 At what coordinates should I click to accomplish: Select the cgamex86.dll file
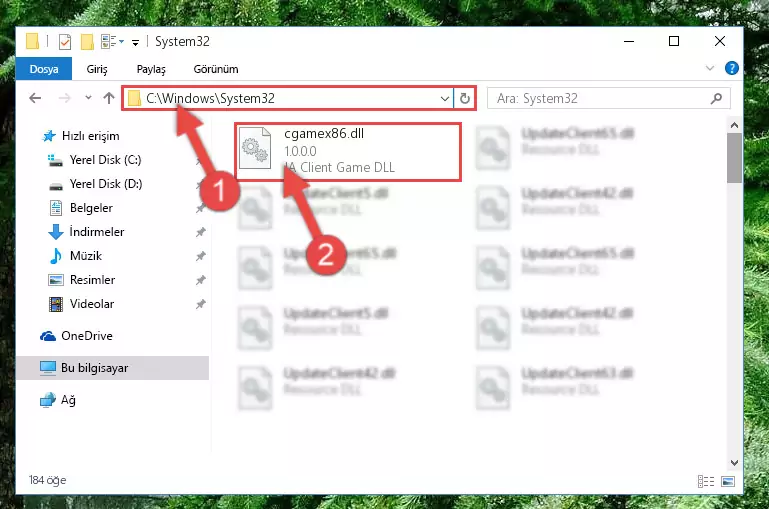pyautogui.click(x=348, y=152)
